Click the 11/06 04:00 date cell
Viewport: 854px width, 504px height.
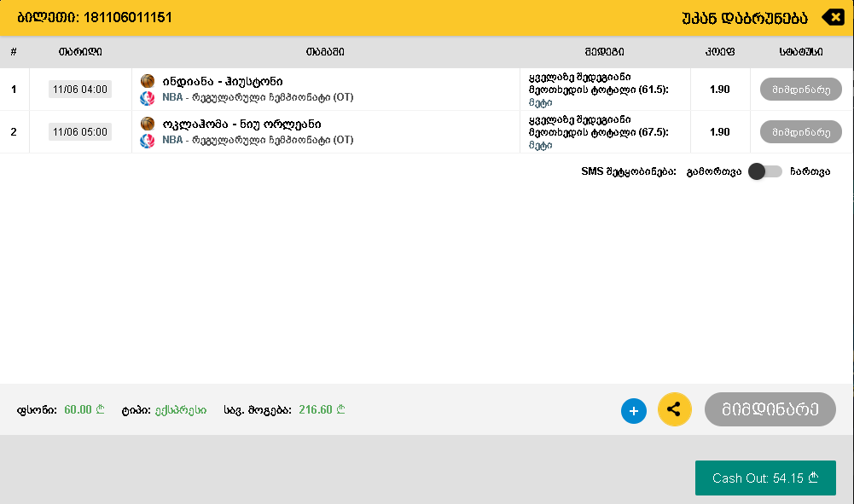tap(80, 90)
